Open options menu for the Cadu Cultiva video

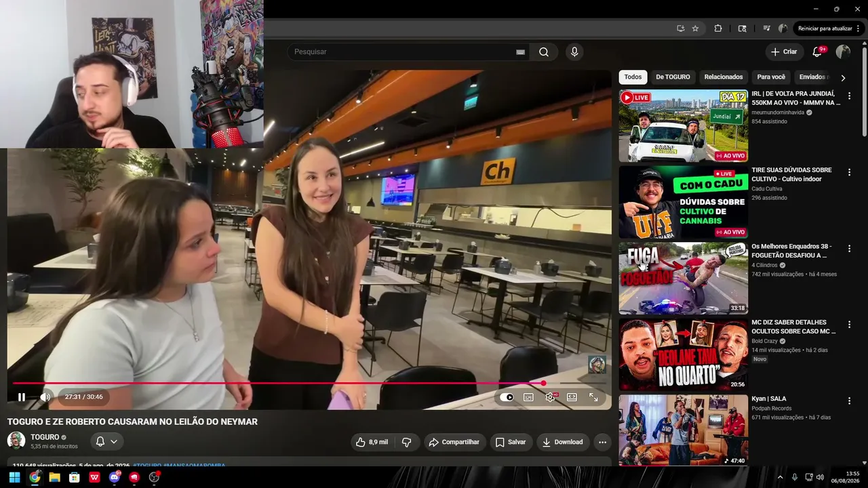point(849,173)
